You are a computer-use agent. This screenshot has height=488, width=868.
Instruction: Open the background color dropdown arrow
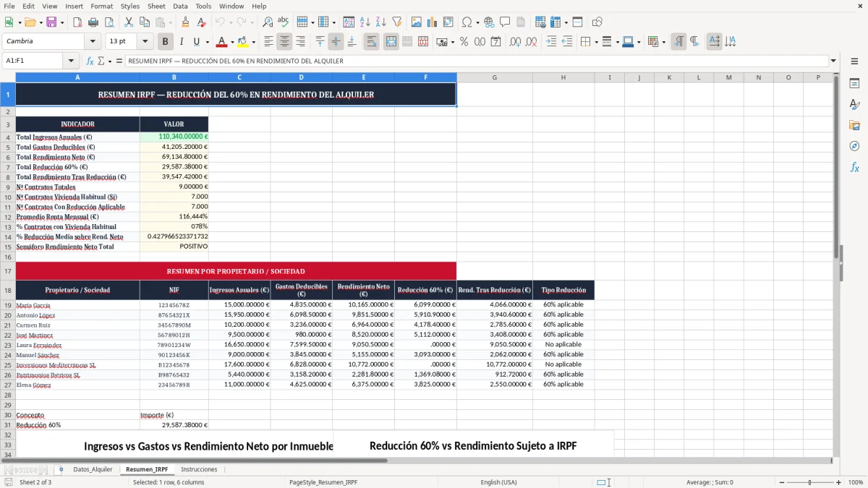point(254,42)
